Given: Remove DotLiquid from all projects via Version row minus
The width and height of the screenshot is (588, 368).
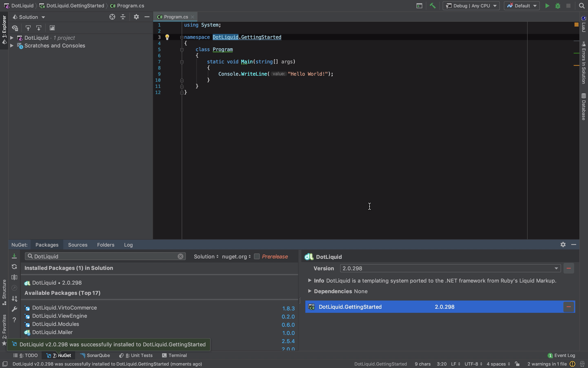Looking at the screenshot, I should pos(569,268).
